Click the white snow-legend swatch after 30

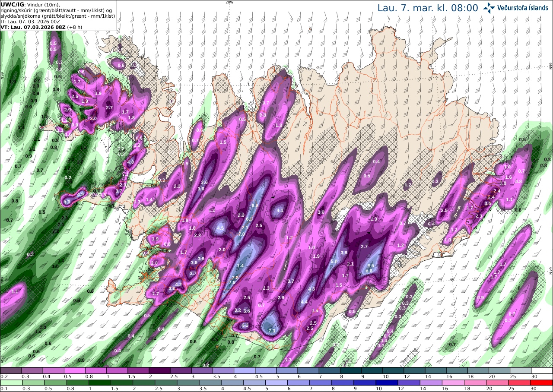[542, 370]
